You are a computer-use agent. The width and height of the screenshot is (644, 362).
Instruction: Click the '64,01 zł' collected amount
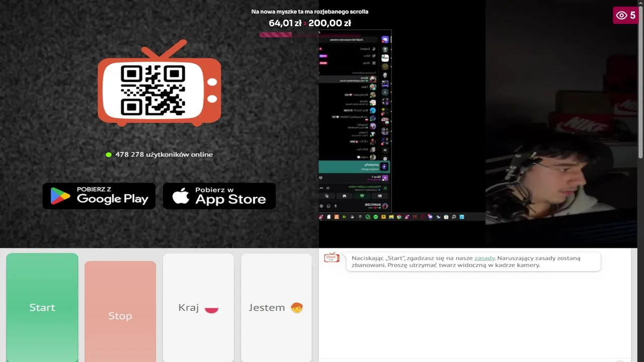tap(285, 23)
